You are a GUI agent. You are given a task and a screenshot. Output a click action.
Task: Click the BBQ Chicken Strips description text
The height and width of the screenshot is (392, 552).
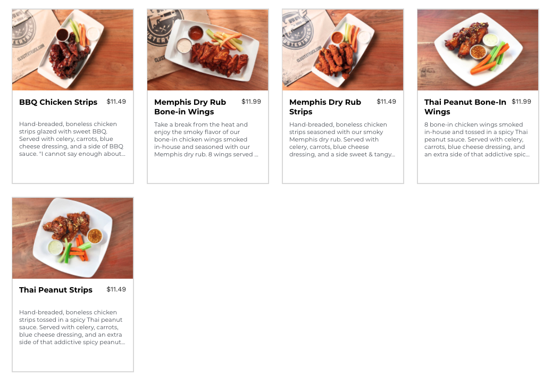point(72,139)
